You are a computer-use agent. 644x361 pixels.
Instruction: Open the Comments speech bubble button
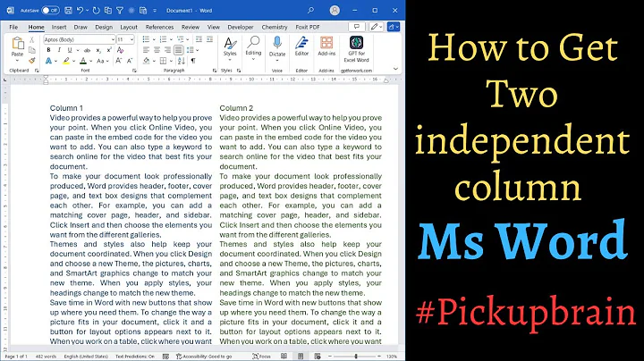pos(357,27)
